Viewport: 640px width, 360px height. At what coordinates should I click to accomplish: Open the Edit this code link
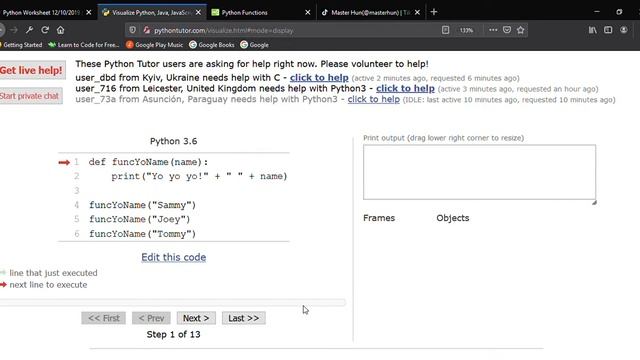[173, 257]
